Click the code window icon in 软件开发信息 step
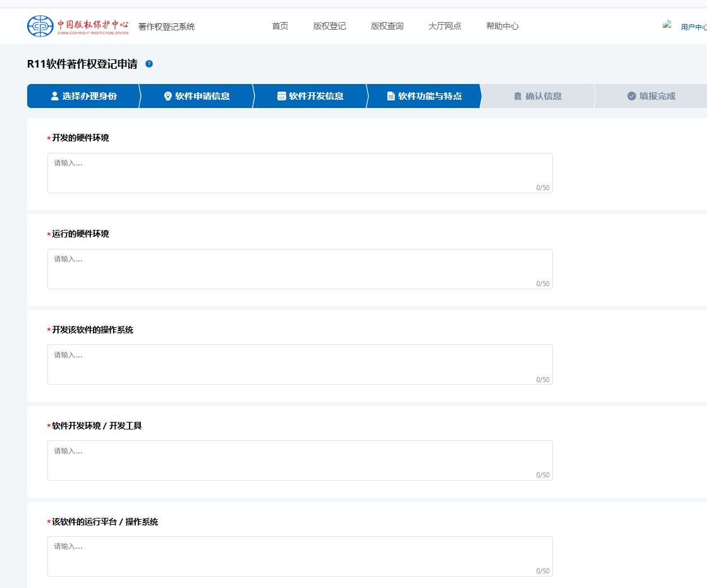Viewport: 707px width, 588px height. pyautogui.click(x=282, y=96)
